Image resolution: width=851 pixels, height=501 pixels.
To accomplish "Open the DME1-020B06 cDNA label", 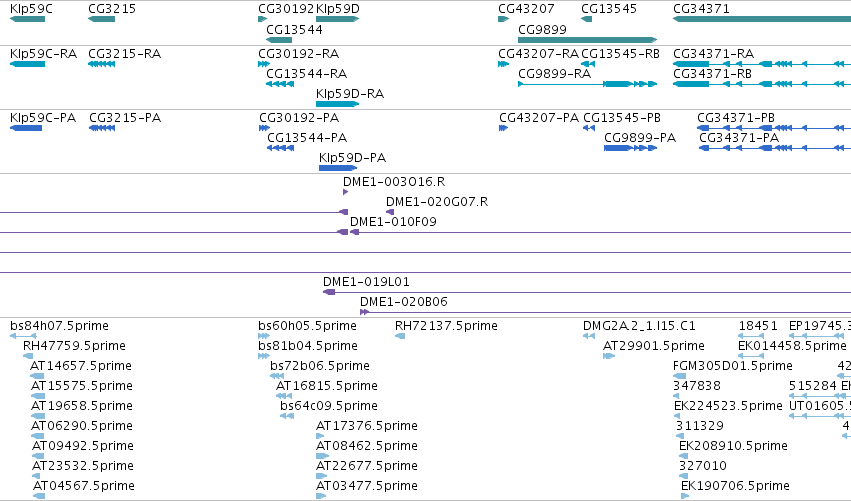I will pos(404,301).
